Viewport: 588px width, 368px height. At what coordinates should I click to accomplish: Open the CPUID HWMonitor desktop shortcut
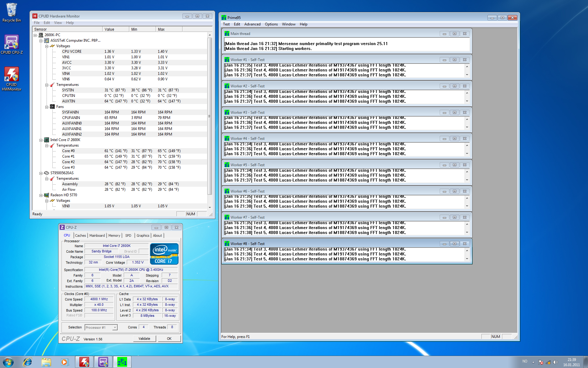(12, 79)
